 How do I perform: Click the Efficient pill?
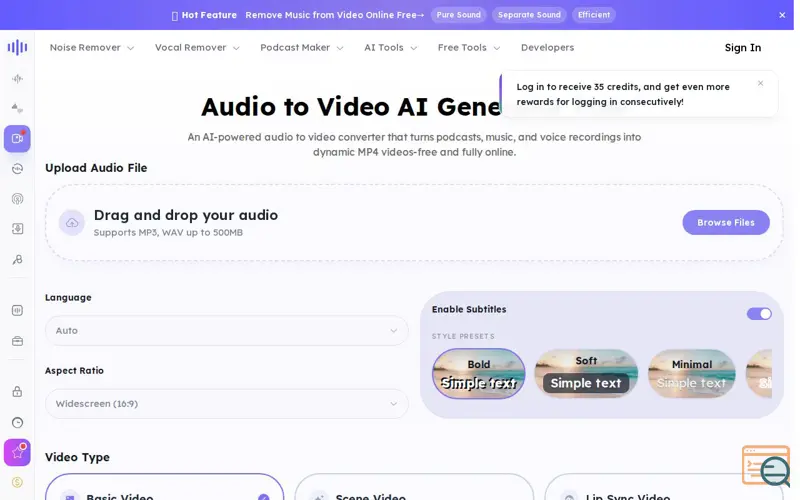click(594, 15)
